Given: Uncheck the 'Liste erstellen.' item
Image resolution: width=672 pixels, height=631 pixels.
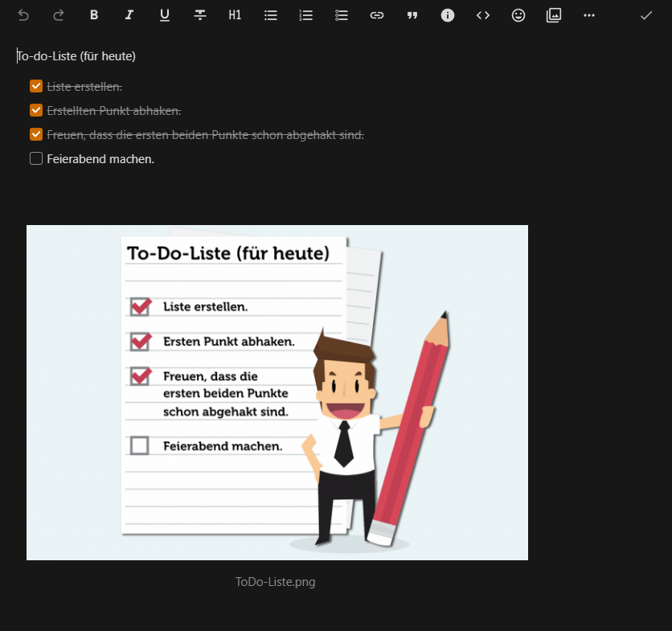Looking at the screenshot, I should pyautogui.click(x=36, y=86).
